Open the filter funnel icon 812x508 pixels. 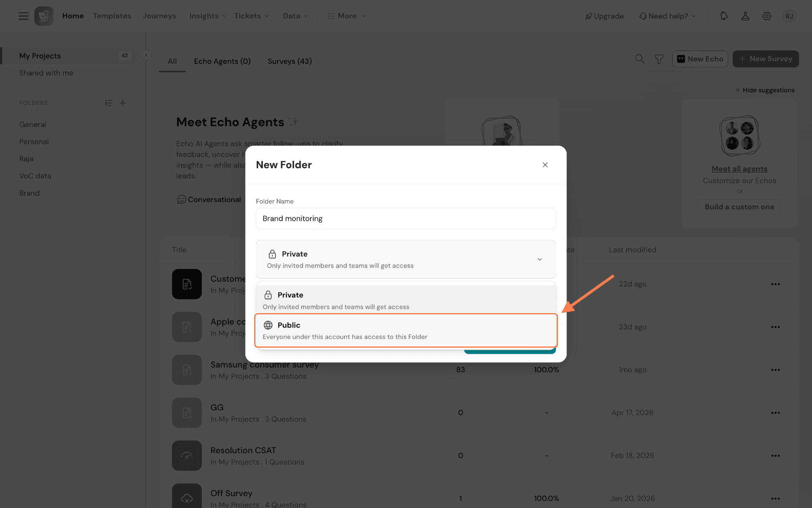pyautogui.click(x=659, y=59)
